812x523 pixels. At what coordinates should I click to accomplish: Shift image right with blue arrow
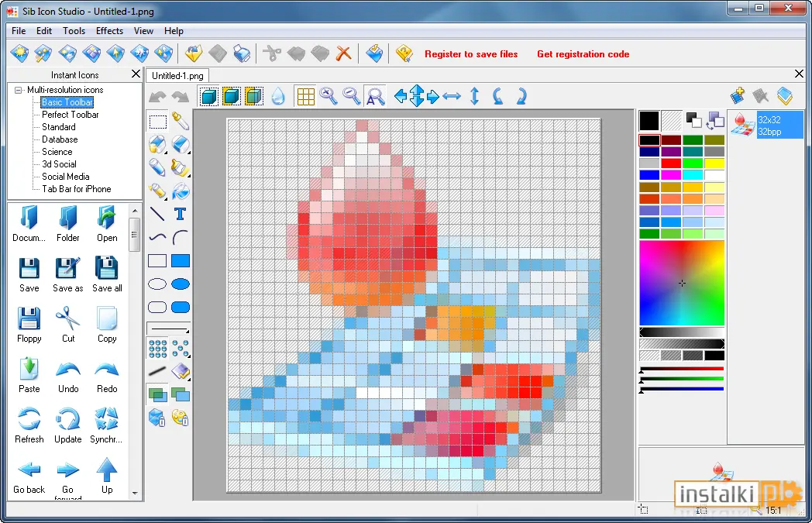click(433, 96)
